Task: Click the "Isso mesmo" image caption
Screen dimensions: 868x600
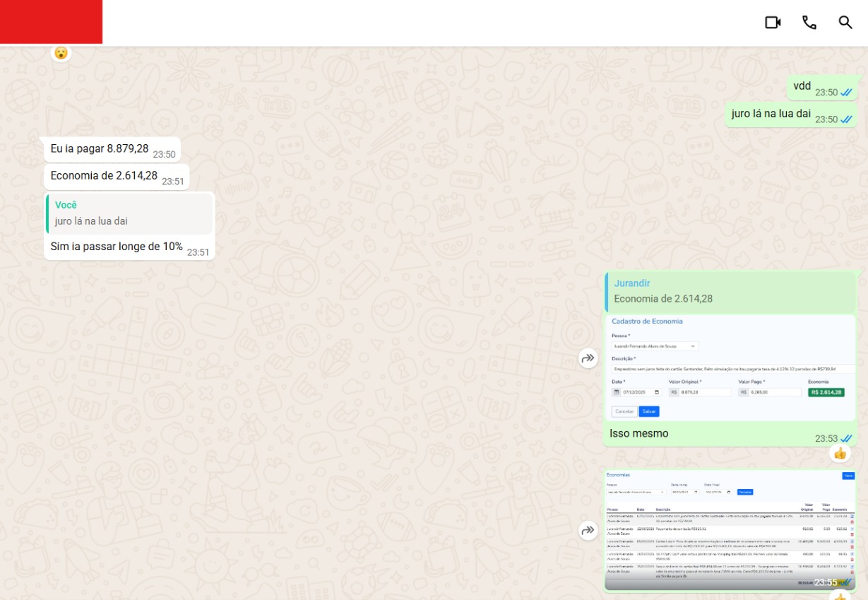Action: 638,433
